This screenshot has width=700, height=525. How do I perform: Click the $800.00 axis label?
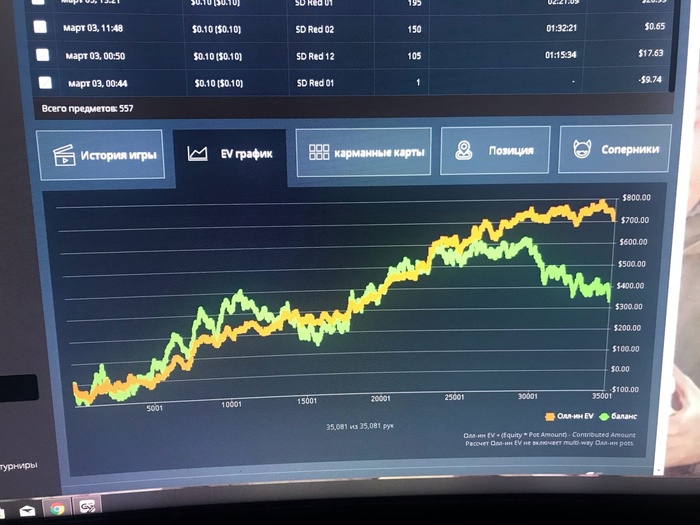(637, 198)
